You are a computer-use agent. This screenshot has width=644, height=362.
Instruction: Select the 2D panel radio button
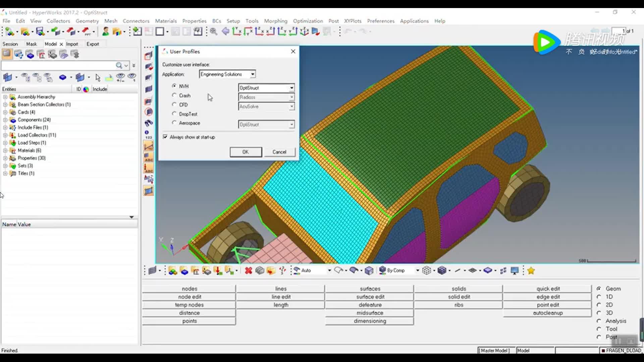599,305
